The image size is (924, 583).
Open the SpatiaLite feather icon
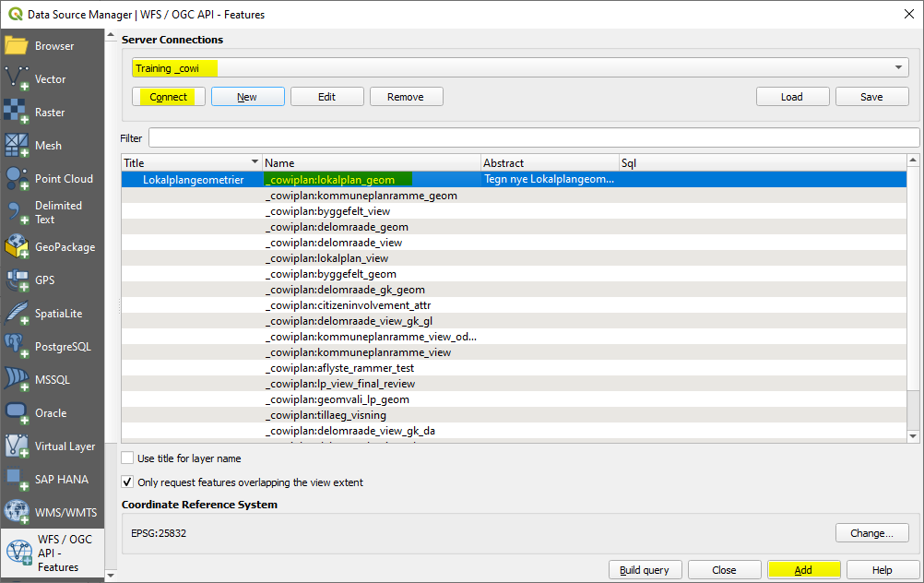coord(17,314)
